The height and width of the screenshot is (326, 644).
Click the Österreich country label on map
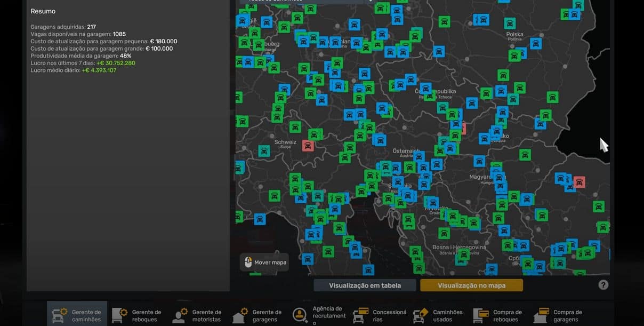coord(406,151)
